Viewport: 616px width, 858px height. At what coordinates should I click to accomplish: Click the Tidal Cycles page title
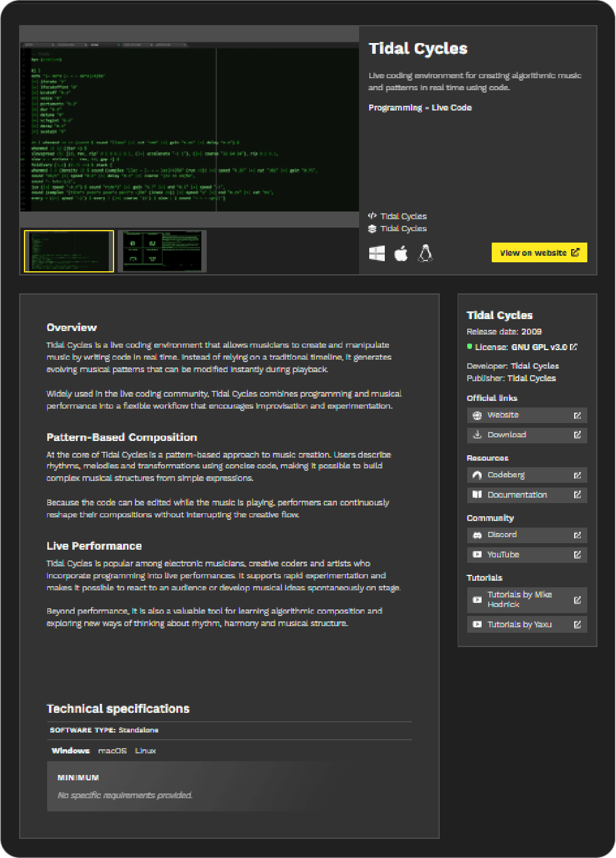click(418, 48)
